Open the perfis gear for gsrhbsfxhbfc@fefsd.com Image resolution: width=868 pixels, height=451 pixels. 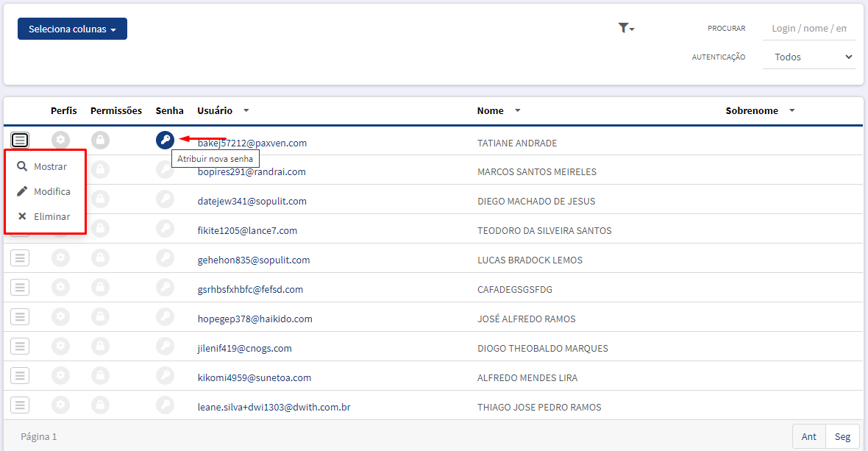click(x=61, y=287)
